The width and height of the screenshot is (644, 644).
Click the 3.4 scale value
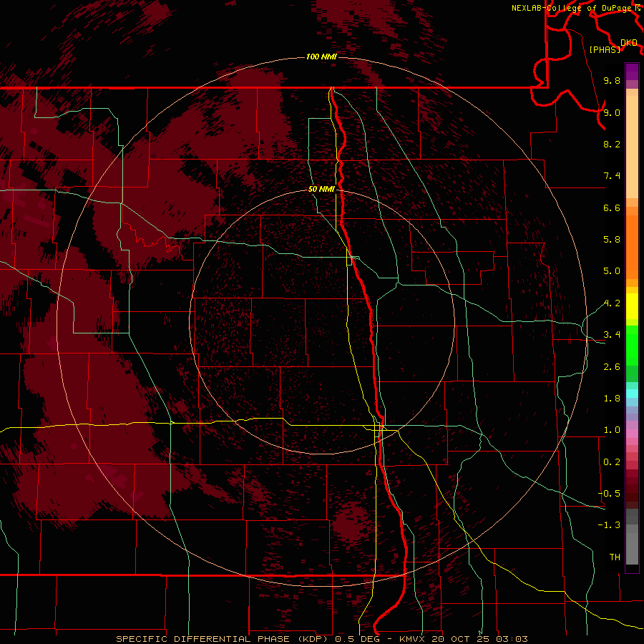[612, 335]
